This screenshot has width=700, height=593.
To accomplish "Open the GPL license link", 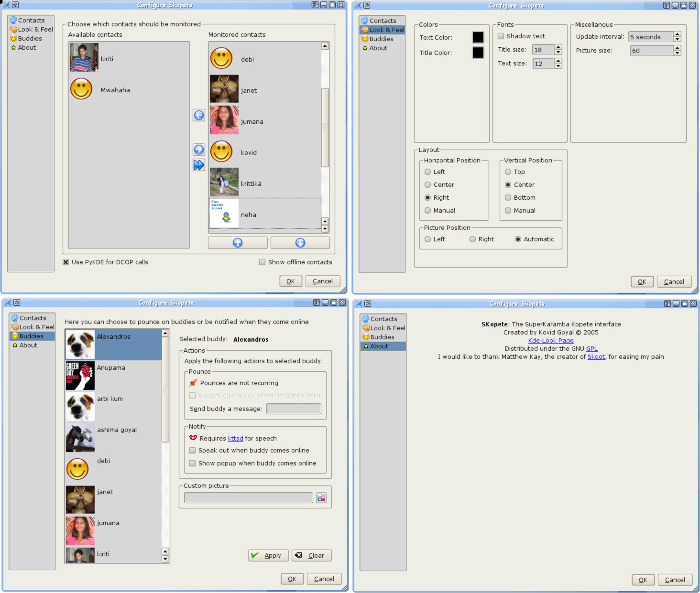I will pos(592,348).
